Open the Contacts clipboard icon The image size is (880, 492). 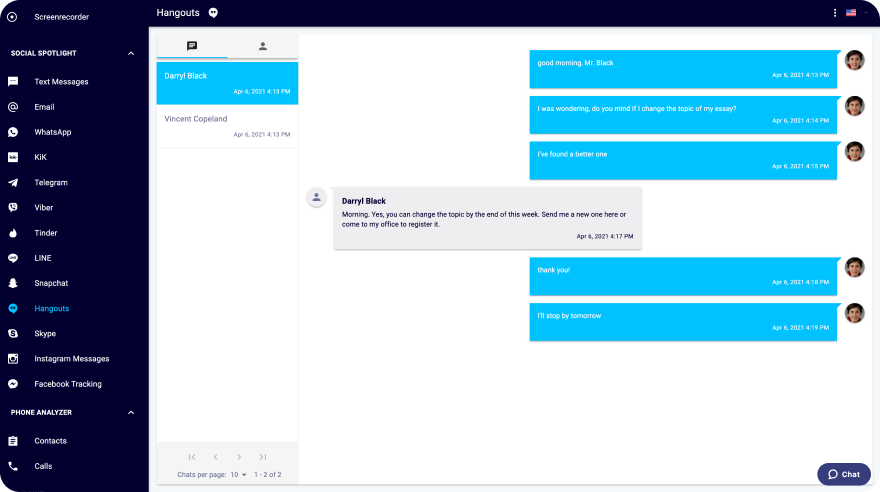[x=13, y=441]
